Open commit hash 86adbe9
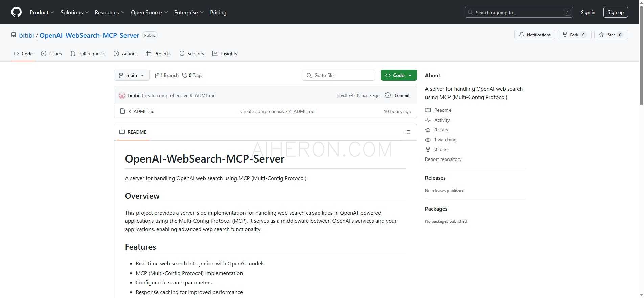 click(x=345, y=95)
